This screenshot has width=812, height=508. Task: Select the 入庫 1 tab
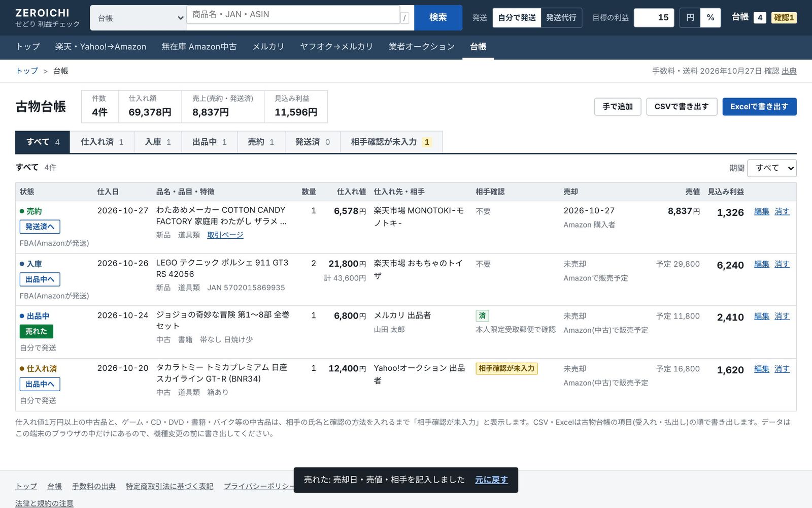click(158, 142)
